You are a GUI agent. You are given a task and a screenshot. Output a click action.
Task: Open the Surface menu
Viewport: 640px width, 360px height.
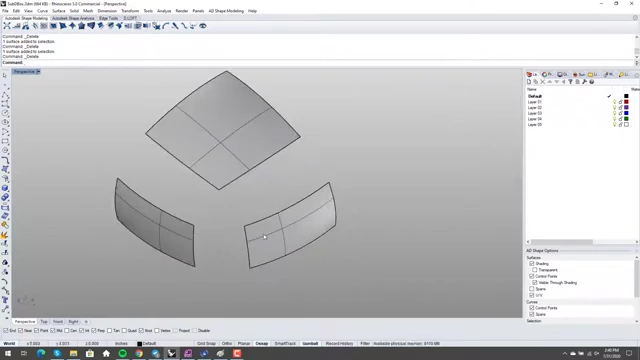pos(59,11)
